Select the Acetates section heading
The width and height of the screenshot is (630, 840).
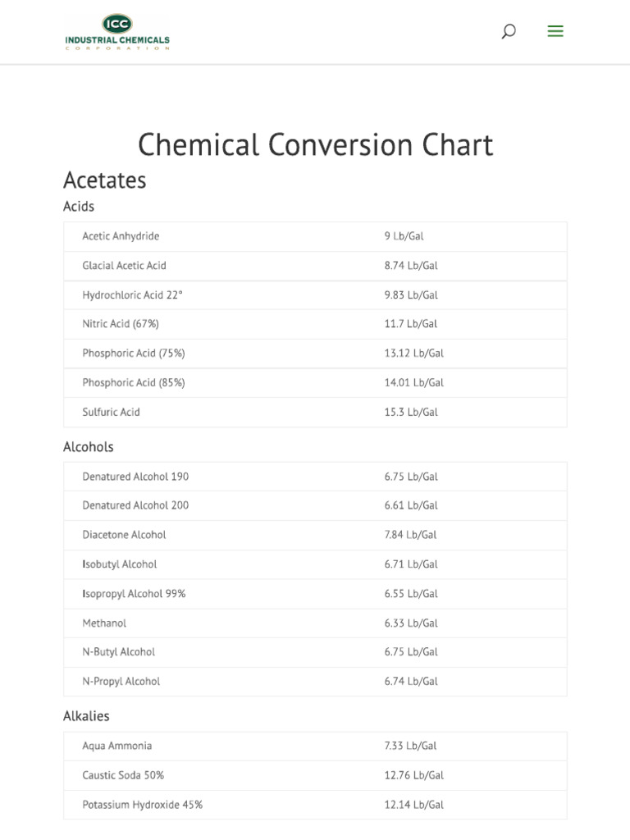[x=105, y=180]
